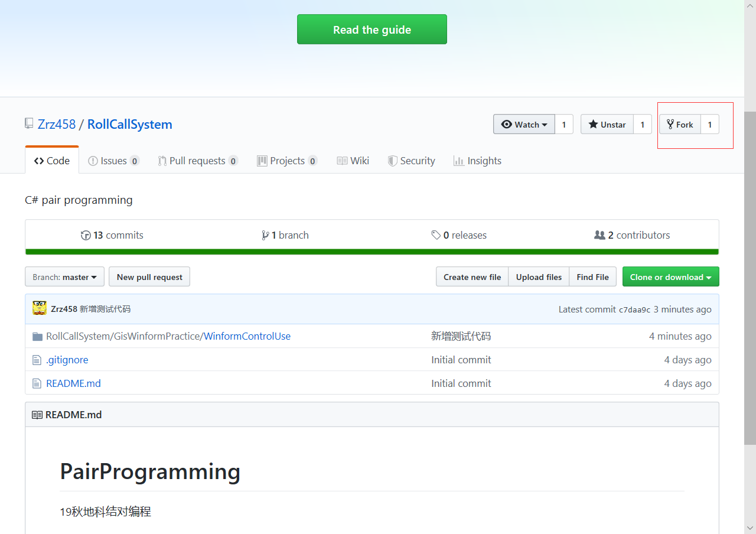Screen dimensions: 756x534
Task: Click the shield icon in Security tab
Action: coord(392,161)
